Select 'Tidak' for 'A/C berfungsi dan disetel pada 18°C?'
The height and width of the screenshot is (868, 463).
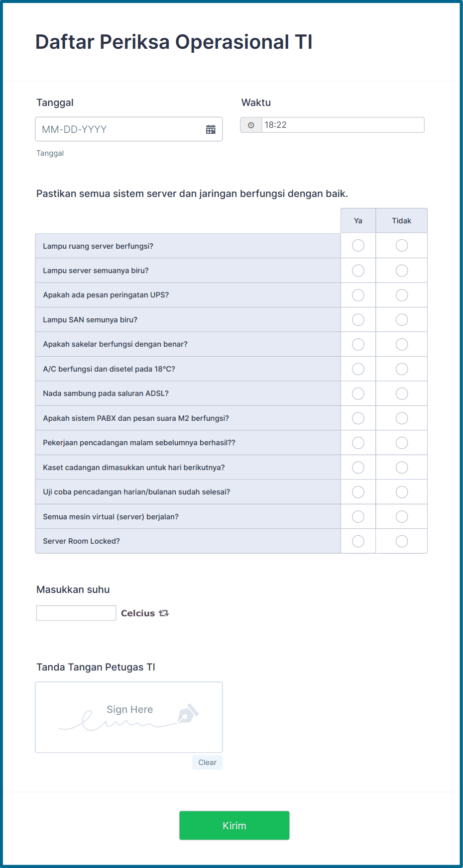click(401, 369)
